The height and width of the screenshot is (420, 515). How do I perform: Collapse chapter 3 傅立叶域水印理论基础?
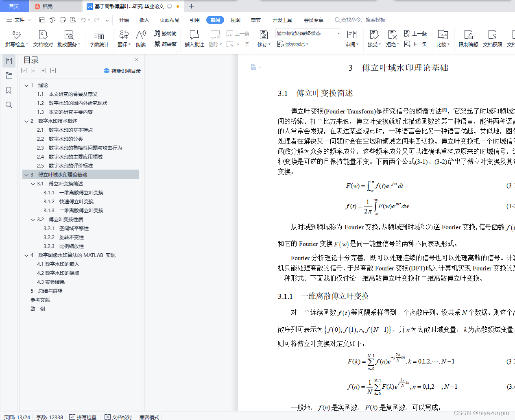click(26, 175)
